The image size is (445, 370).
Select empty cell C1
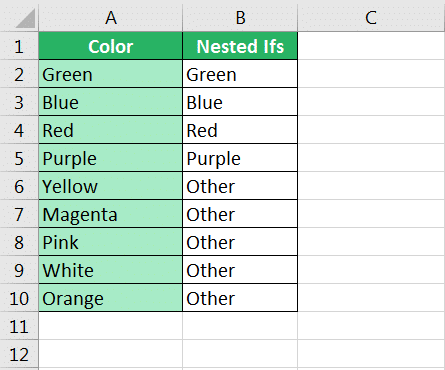point(371,46)
